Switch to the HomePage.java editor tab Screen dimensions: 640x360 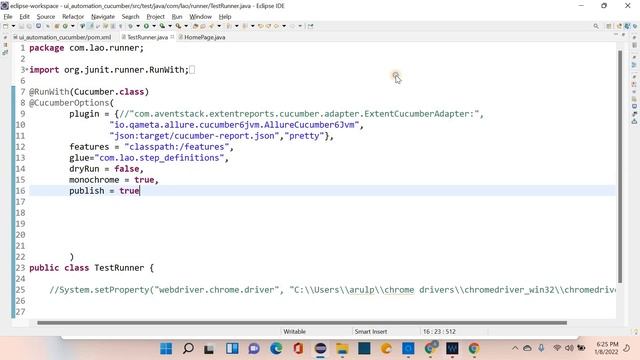[202, 37]
